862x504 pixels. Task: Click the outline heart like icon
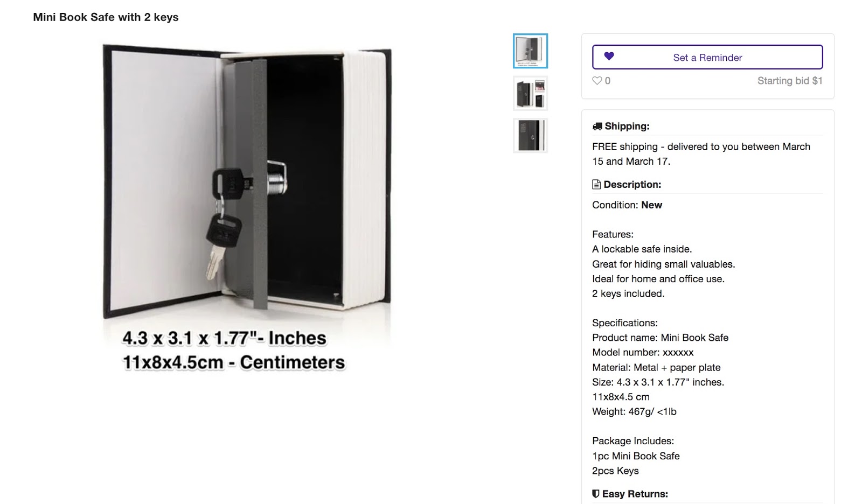[597, 81]
